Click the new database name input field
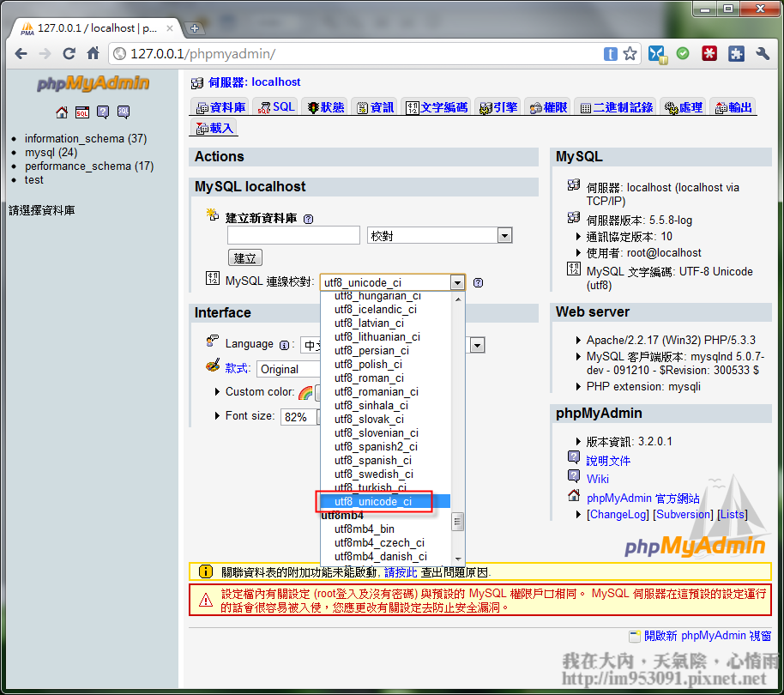 [293, 235]
